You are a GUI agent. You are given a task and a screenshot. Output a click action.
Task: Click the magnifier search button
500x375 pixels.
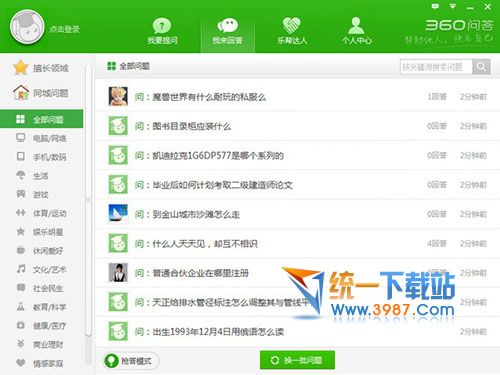pyautogui.click(x=481, y=67)
